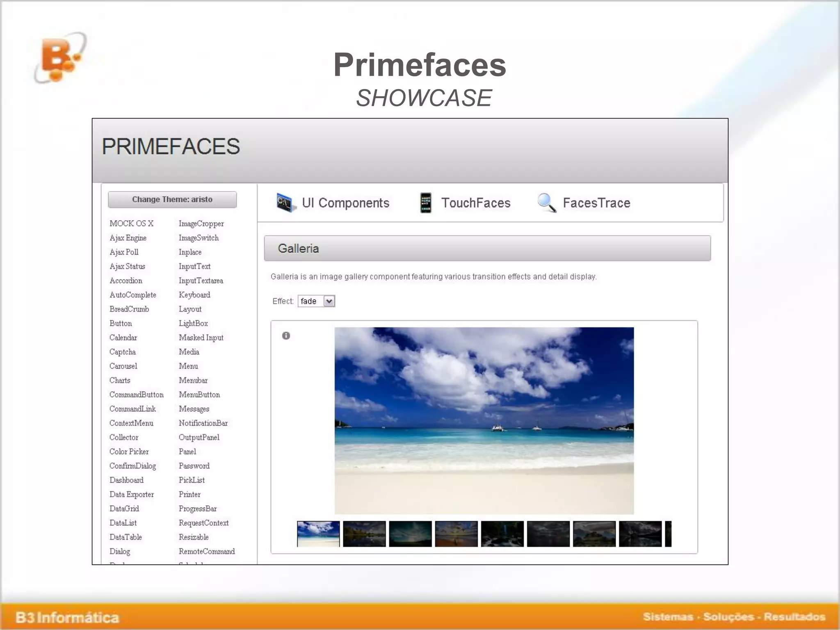Open the CommandButton component link

click(137, 395)
